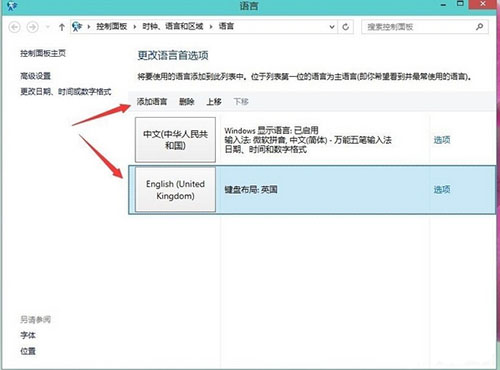
Task: Refresh the page with the refresh icon
Action: pos(346,27)
